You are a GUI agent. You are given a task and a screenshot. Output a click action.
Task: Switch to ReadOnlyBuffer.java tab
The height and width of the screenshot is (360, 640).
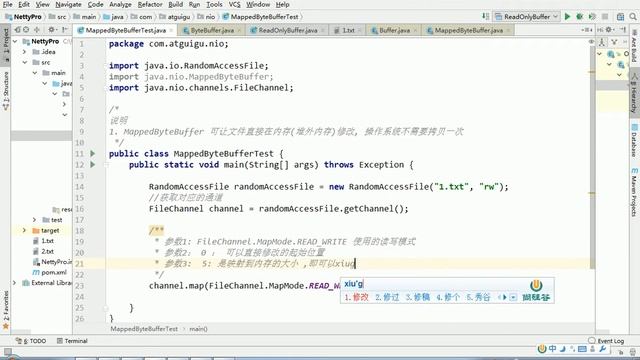287,30
